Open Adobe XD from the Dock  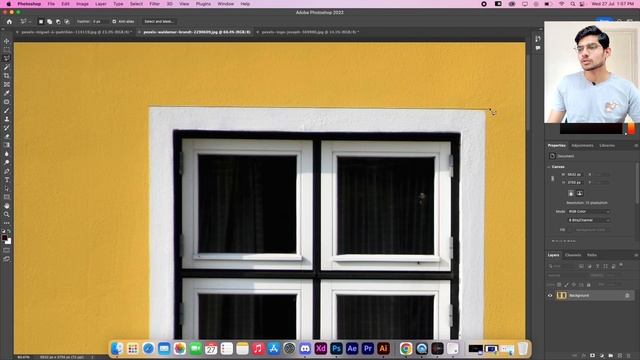click(x=320, y=349)
